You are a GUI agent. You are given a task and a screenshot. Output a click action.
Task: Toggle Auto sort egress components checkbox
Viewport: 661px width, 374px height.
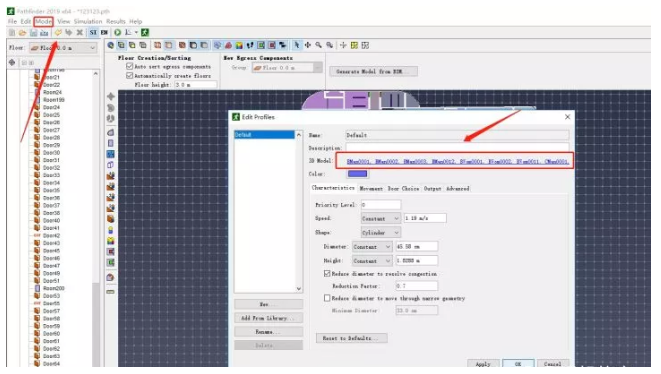129,66
